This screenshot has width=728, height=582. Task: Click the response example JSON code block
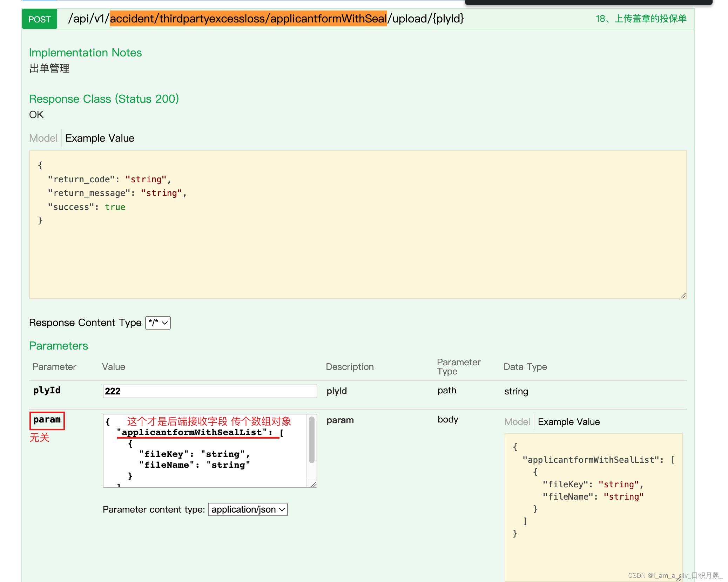coord(358,225)
